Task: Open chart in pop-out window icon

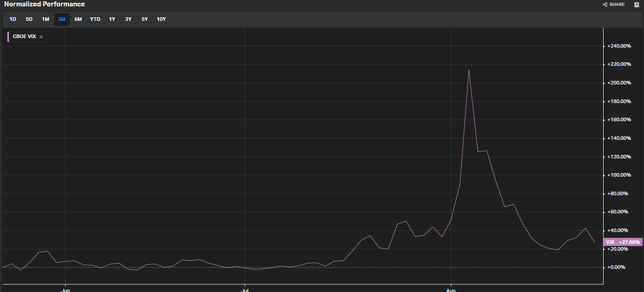Action: (x=636, y=5)
